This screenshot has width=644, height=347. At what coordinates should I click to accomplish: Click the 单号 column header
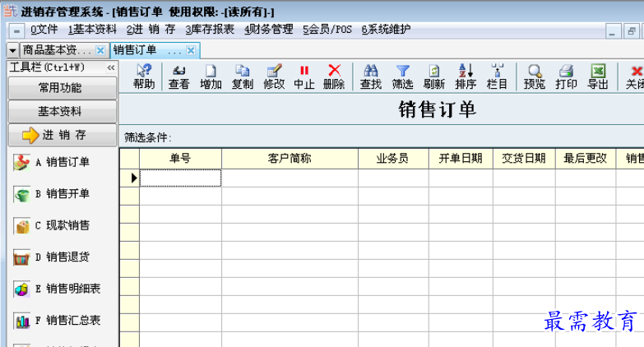(180, 159)
